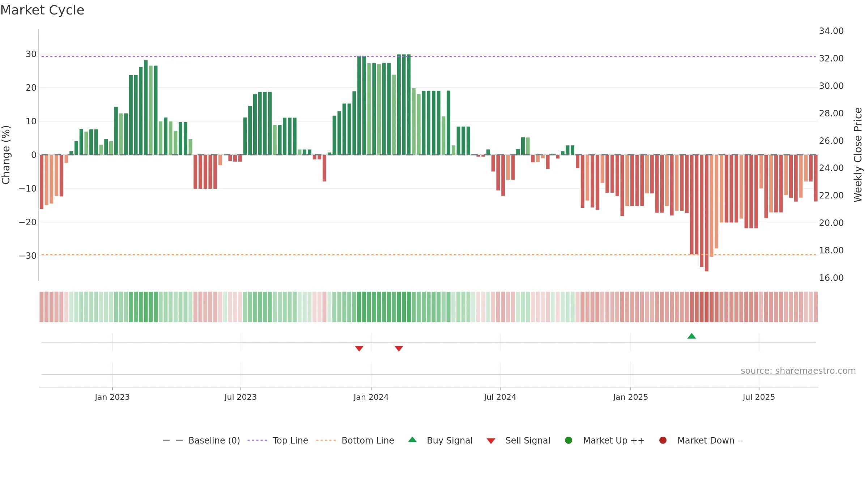The image size is (868, 488).
Task: Click the 0 percent axis label
Action: 34,155
